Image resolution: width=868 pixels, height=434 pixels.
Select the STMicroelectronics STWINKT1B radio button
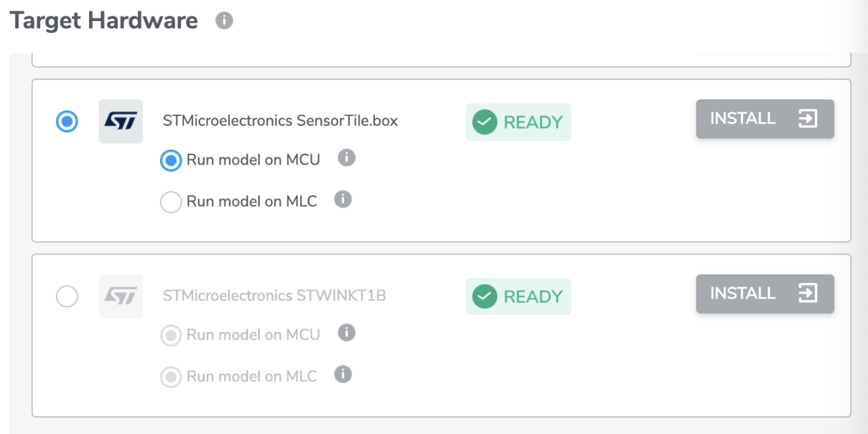67,297
